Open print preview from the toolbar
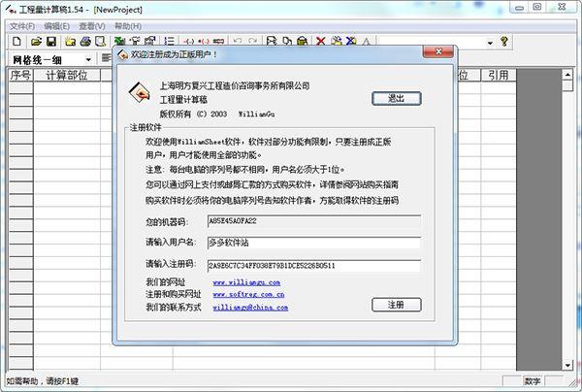The image size is (582, 392). [x=100, y=41]
